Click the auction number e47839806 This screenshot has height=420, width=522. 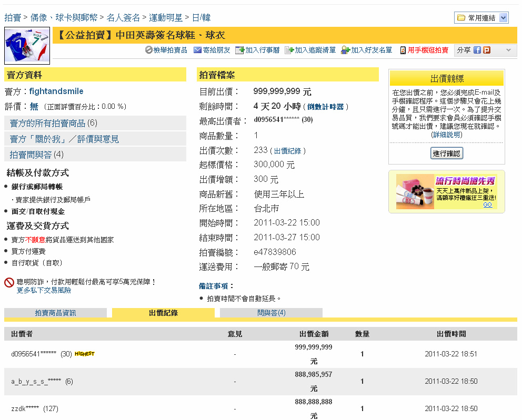[275, 252]
